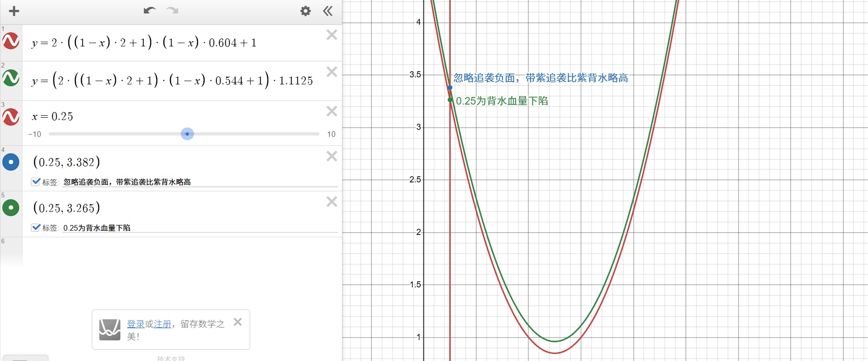Collapse the expression list panel
Image resolution: width=868 pixels, height=361 pixels.
pos(328,11)
